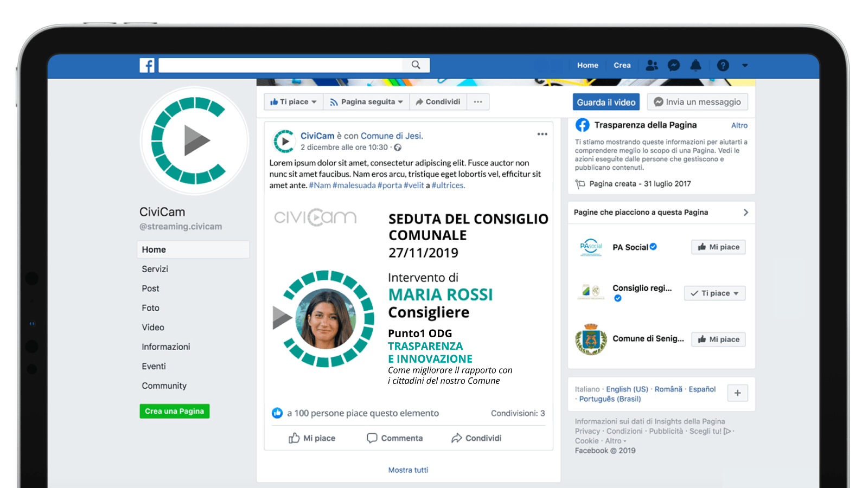
Task: Expand account dropdown arrow in top bar
Action: pyautogui.click(x=745, y=66)
